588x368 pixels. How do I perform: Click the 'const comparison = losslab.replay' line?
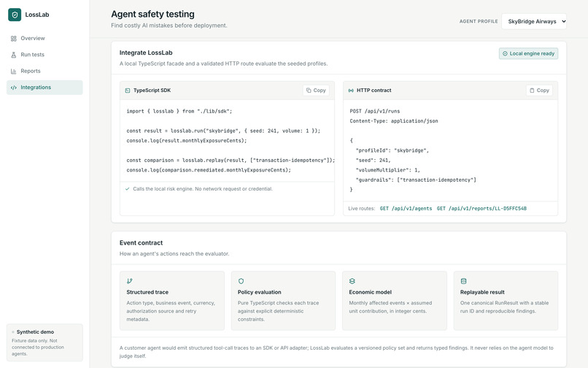pyautogui.click(x=231, y=161)
